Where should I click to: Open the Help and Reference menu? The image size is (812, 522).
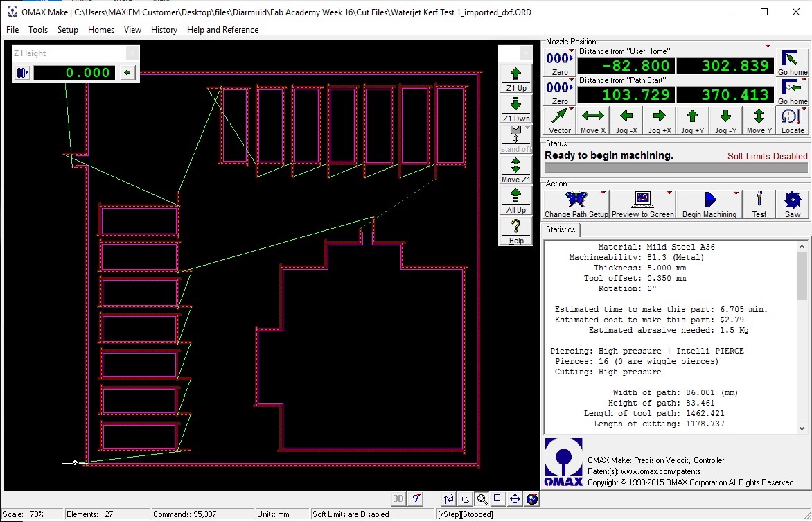(222, 30)
